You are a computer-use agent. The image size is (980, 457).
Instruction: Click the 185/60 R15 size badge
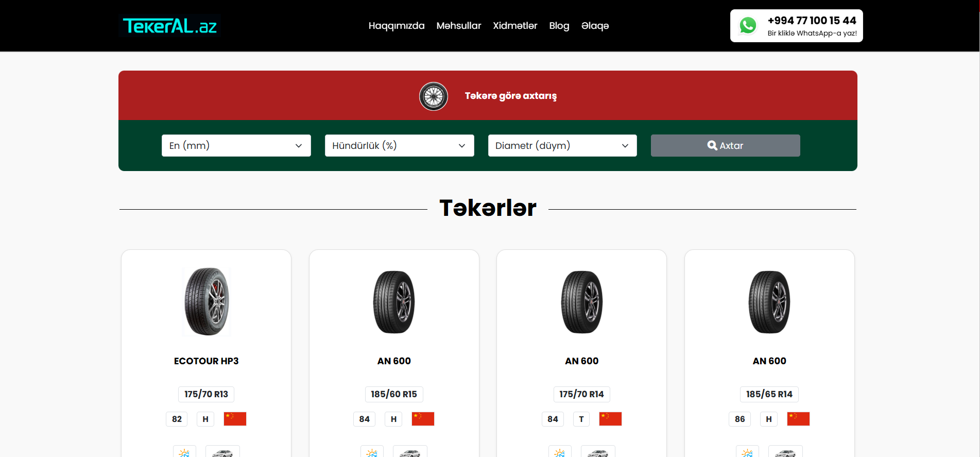tap(394, 394)
